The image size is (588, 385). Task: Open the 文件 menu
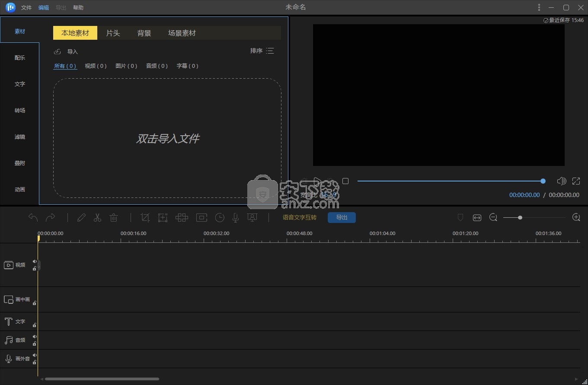coord(26,8)
